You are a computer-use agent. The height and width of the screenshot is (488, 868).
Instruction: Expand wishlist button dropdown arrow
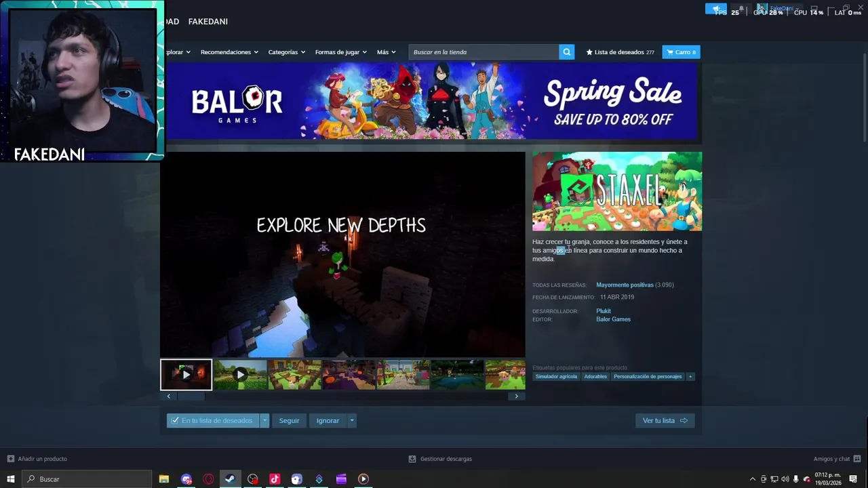[x=265, y=421]
